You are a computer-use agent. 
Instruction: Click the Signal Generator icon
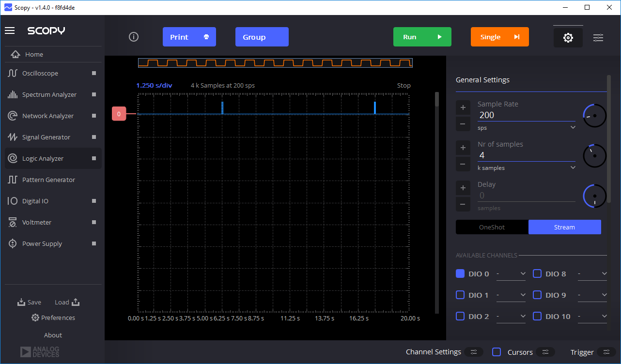(x=13, y=137)
